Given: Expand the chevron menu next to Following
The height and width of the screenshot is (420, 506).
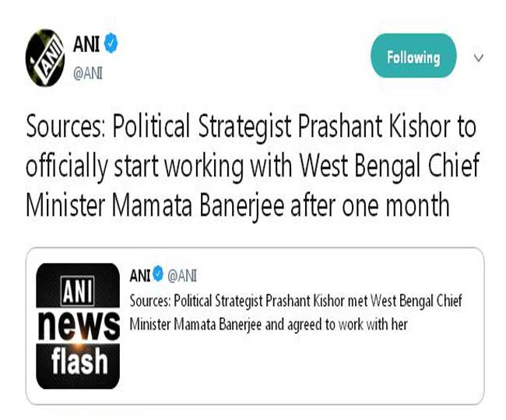Looking at the screenshot, I should [479, 58].
